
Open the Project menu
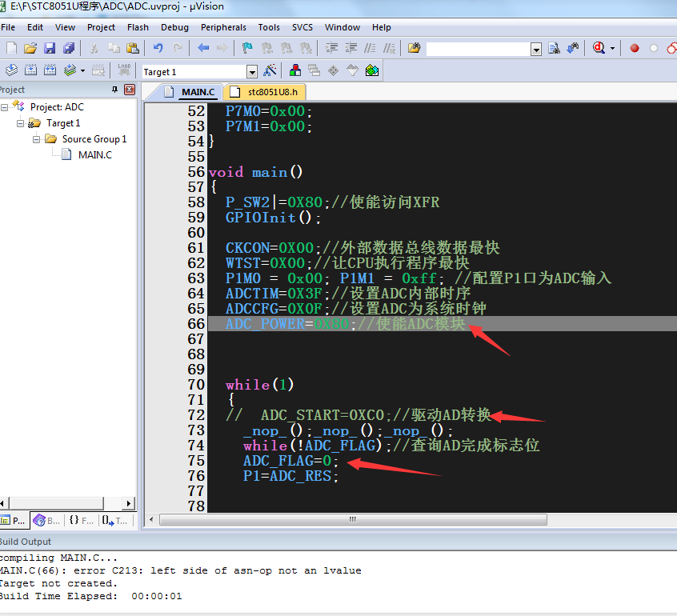(101, 27)
